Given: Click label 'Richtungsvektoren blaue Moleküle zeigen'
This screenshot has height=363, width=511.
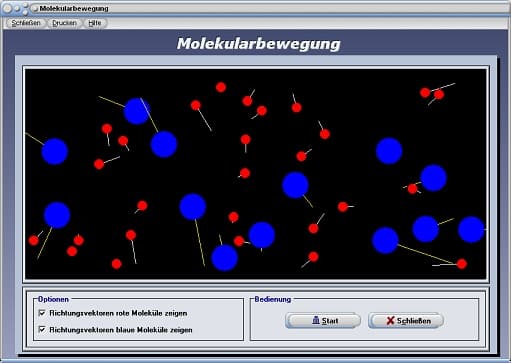Looking at the screenshot, I should 121,330.
